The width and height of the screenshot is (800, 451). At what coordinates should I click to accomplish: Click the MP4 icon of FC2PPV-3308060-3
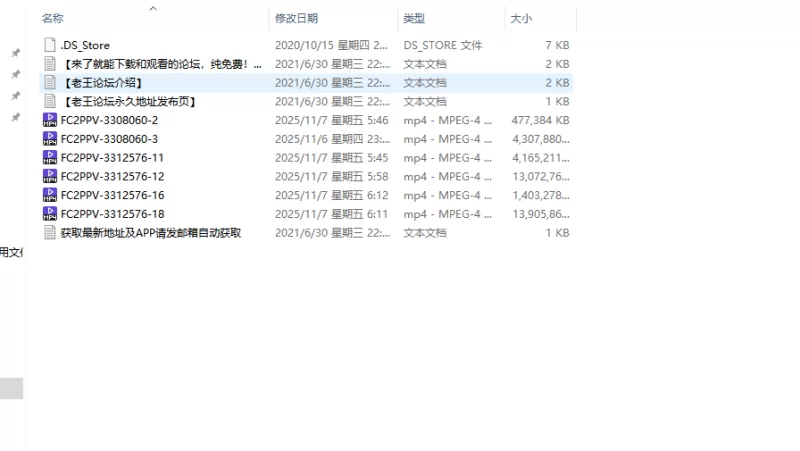(49, 139)
